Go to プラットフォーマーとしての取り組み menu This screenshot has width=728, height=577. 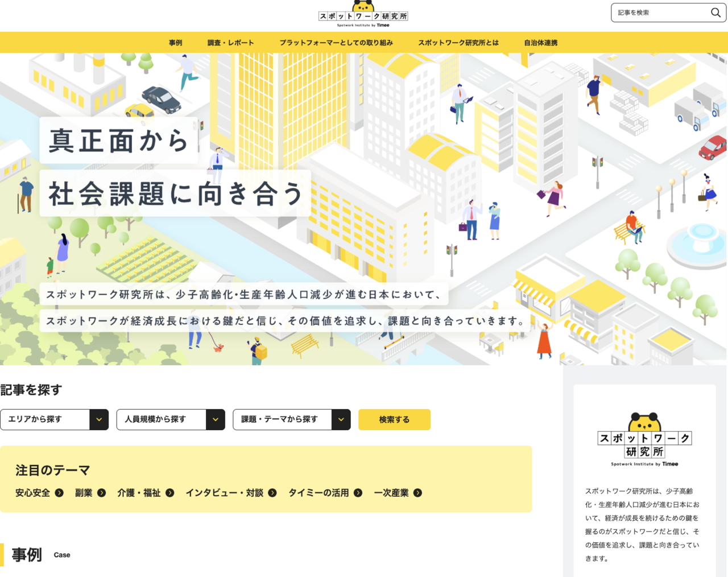coord(336,43)
